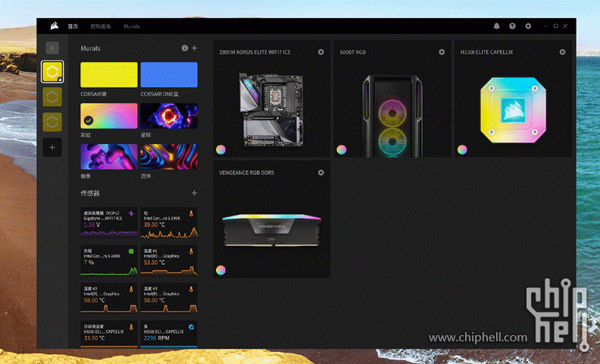600x364 pixels.
Task: Show Murals info icon
Action: click(x=185, y=48)
